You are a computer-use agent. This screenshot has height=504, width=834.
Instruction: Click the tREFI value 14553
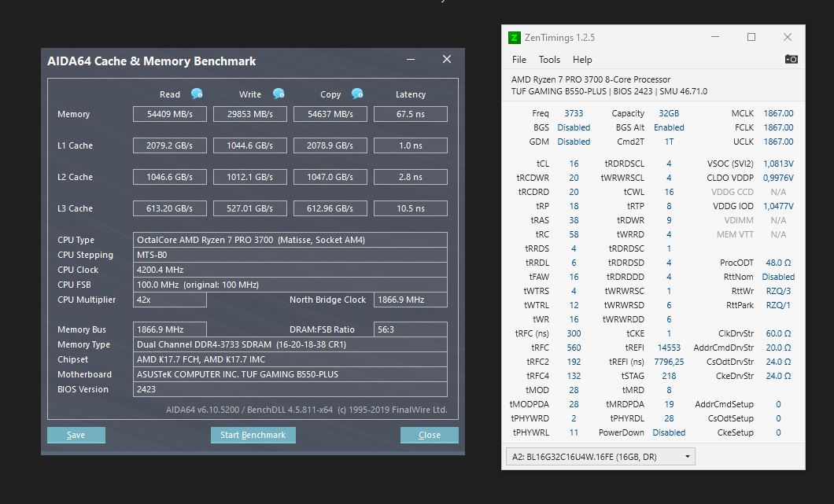coord(669,348)
